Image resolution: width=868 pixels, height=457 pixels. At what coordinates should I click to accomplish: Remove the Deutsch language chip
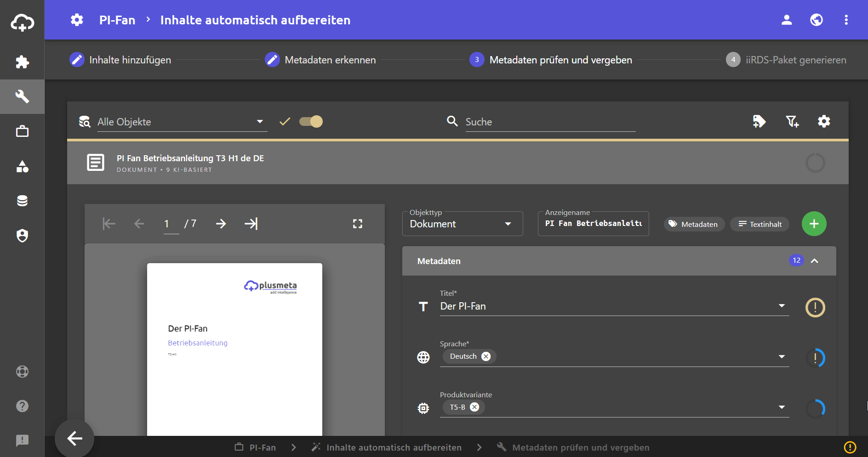[x=486, y=356]
